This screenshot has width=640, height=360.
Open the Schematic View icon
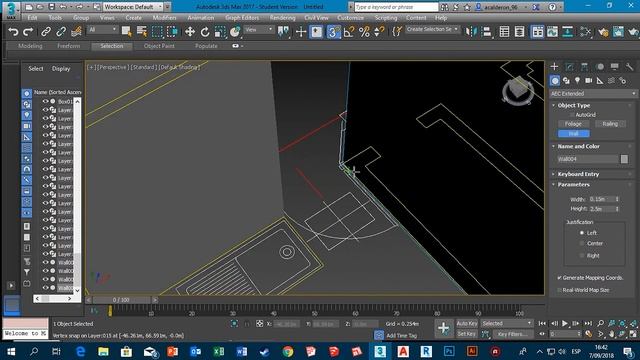point(568,31)
